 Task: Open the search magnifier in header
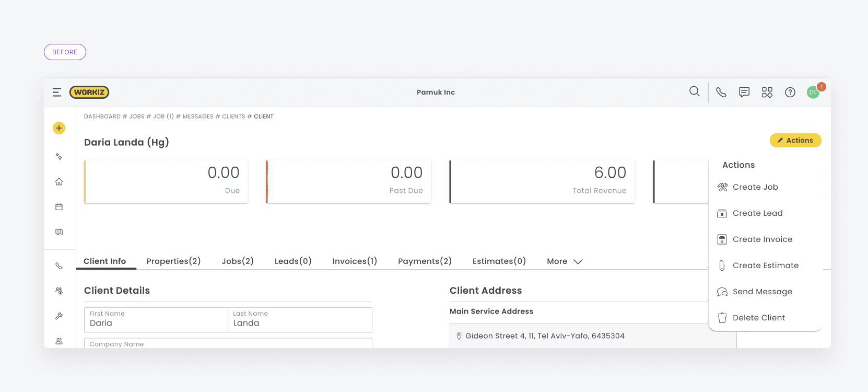694,91
